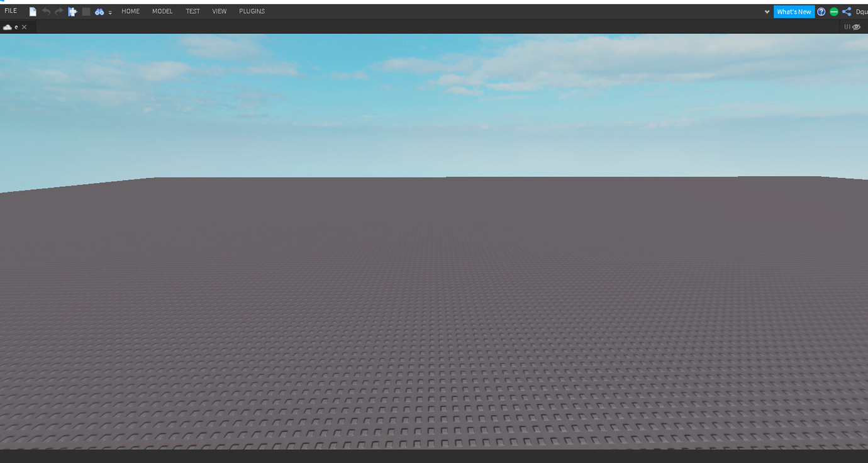Select the baseplate in the viewport
The width and height of the screenshot is (868, 463).
[x=434, y=315]
